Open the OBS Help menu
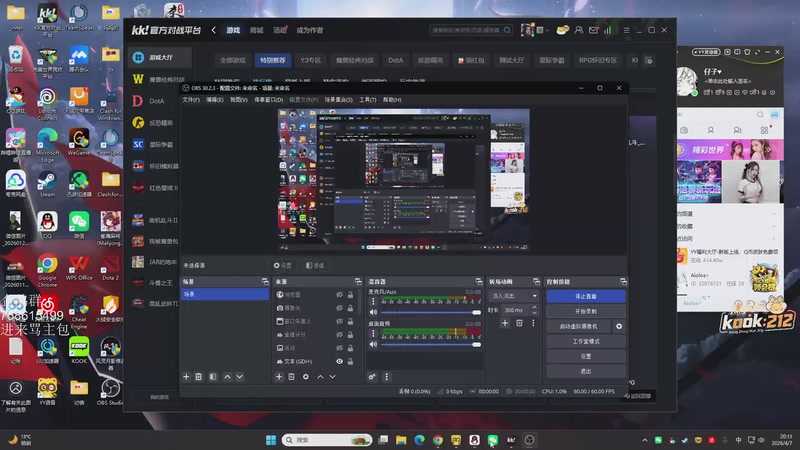800x450 pixels. [x=392, y=99]
